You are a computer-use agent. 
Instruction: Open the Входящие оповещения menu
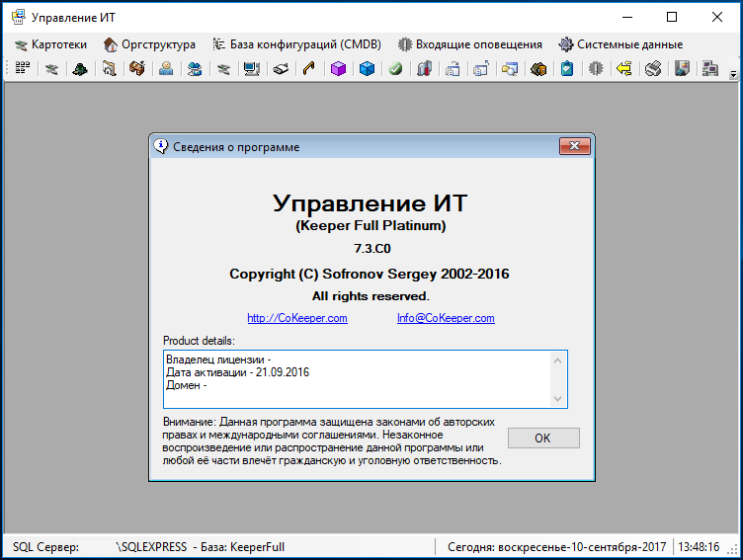(469, 44)
